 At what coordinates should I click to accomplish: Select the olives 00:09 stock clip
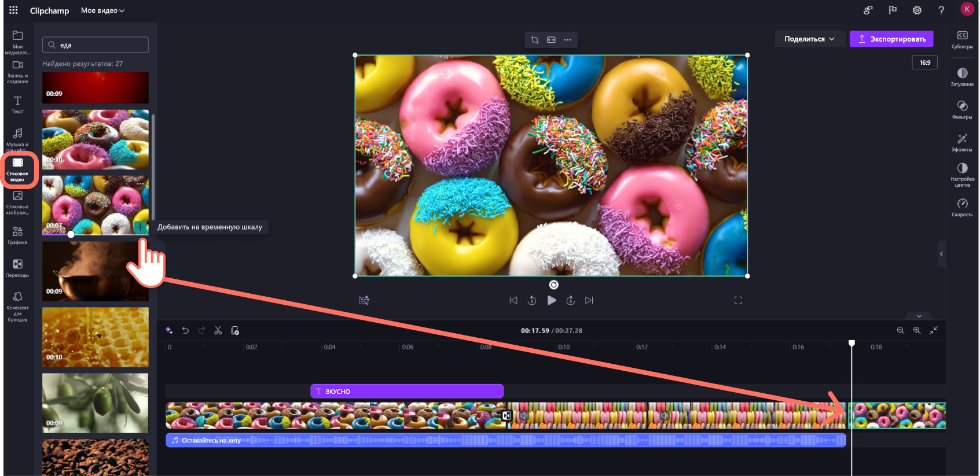point(96,403)
